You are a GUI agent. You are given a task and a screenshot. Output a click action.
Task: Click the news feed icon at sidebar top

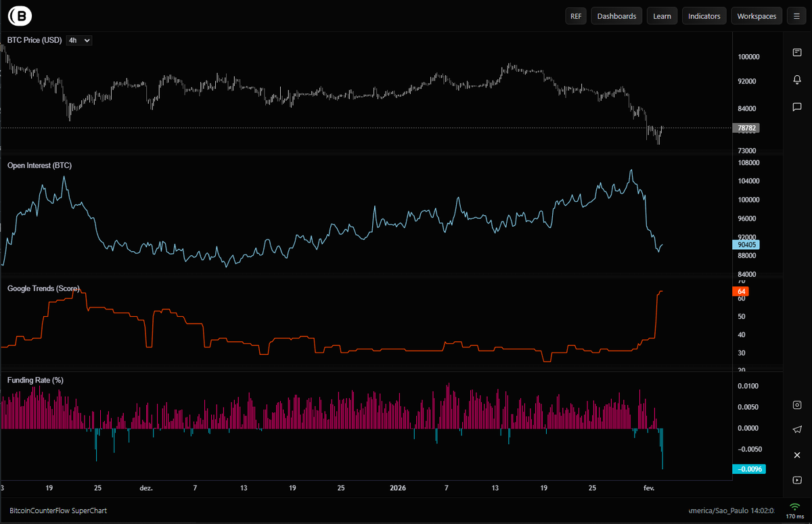[x=797, y=52]
